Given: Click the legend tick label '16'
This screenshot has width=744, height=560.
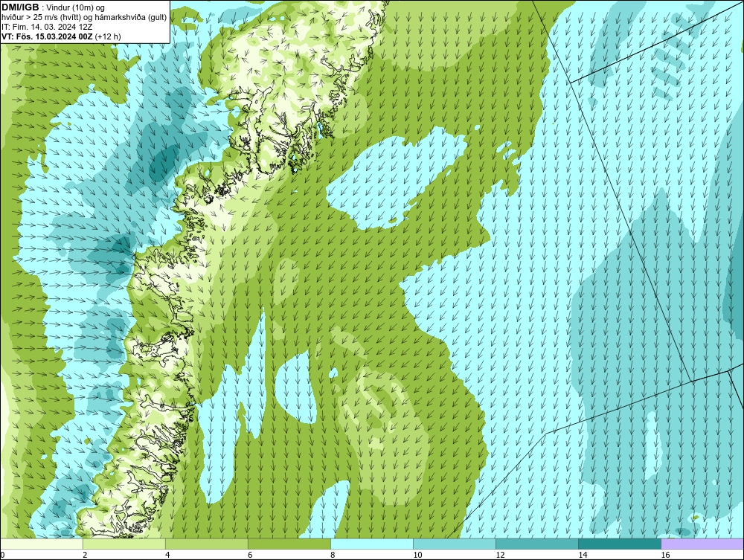Looking at the screenshot, I should pyautogui.click(x=665, y=555).
